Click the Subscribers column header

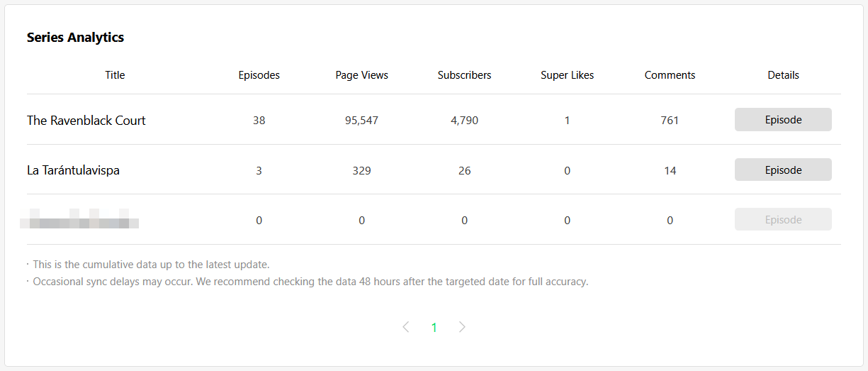(465, 75)
